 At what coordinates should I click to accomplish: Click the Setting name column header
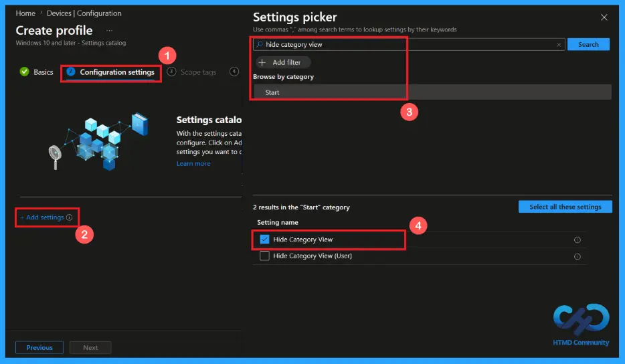[278, 222]
